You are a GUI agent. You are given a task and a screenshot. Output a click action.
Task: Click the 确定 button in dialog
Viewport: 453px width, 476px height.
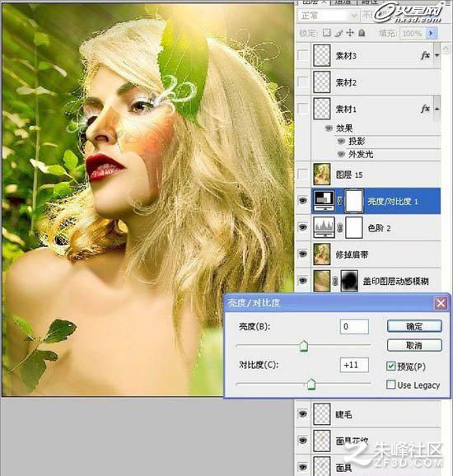coord(414,326)
